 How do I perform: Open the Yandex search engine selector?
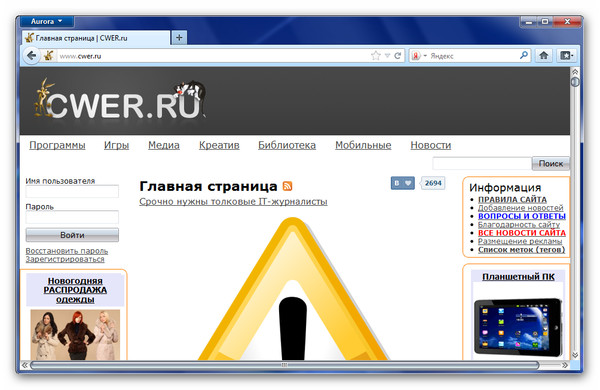419,56
